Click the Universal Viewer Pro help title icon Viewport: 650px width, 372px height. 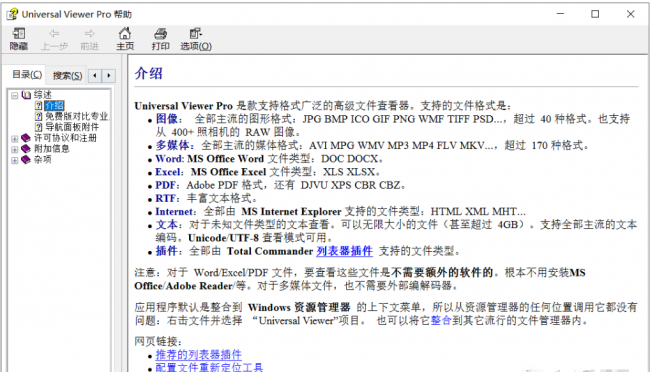[12, 14]
